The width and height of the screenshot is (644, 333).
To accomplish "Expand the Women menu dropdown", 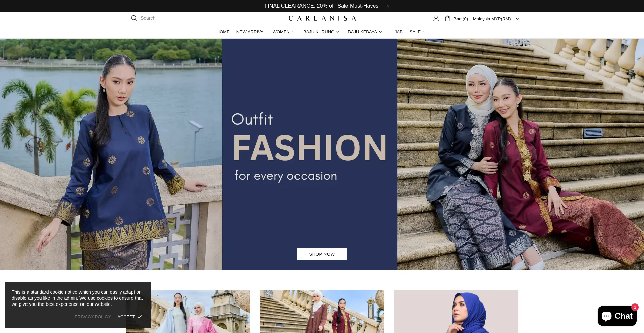I will click(283, 32).
